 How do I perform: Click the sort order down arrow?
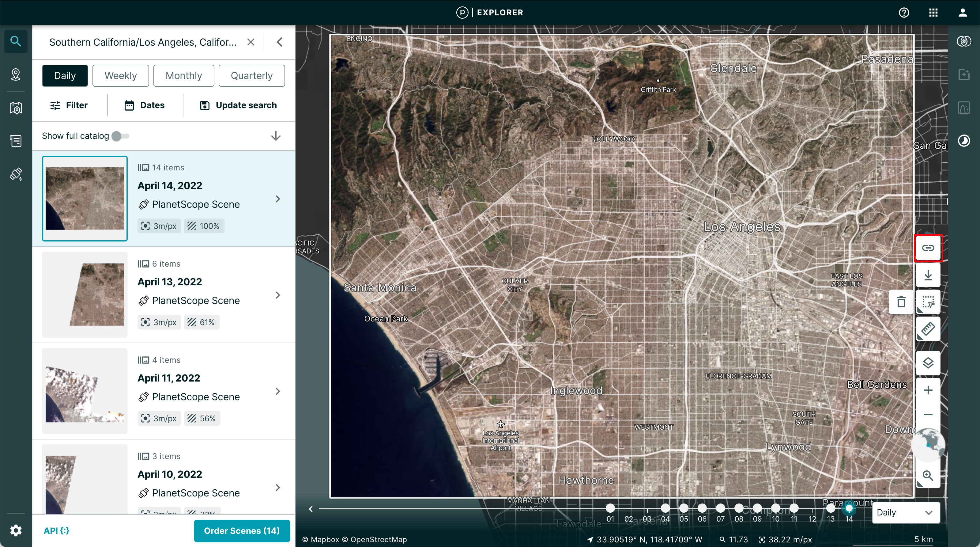[x=276, y=136]
